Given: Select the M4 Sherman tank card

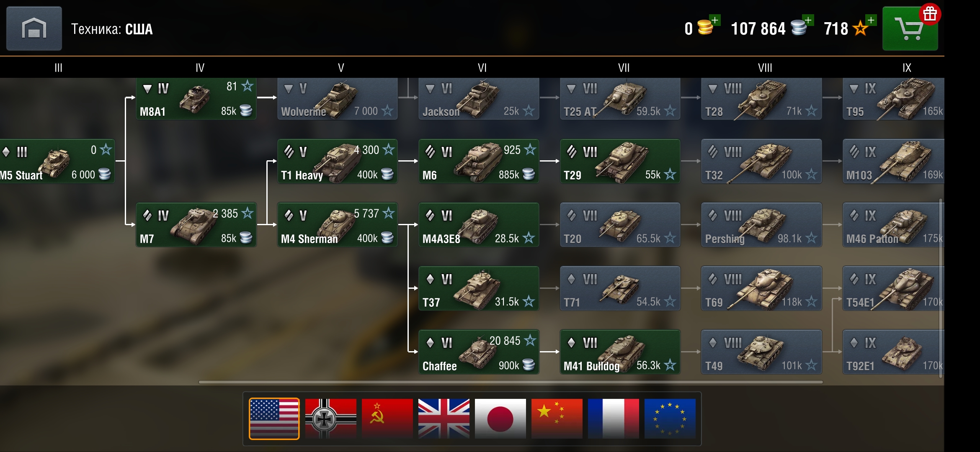Looking at the screenshot, I should 337,225.
